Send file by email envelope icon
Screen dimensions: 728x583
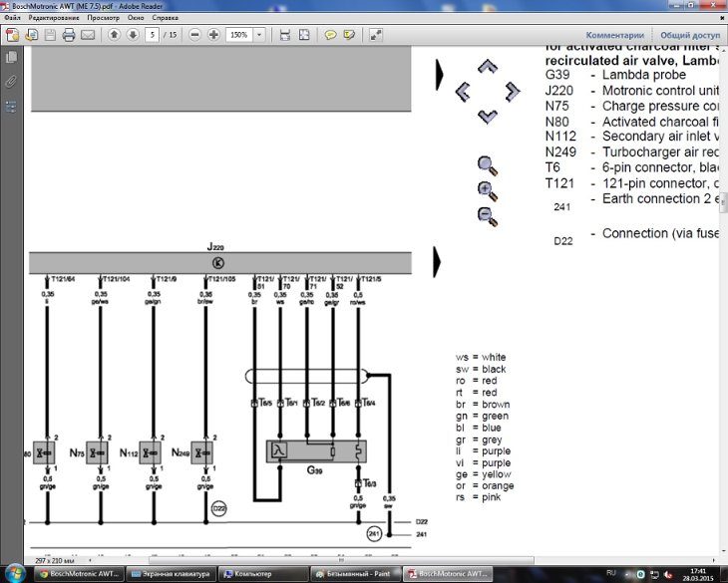(88, 35)
